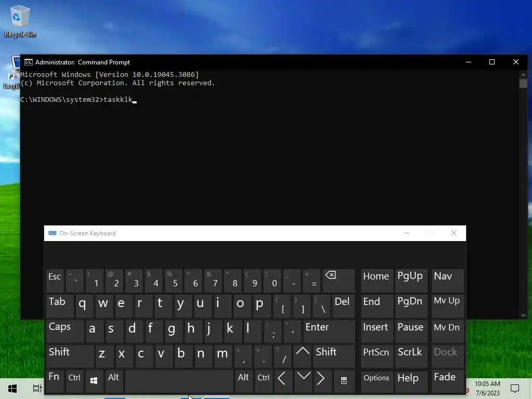Click the Help key

click(411, 381)
